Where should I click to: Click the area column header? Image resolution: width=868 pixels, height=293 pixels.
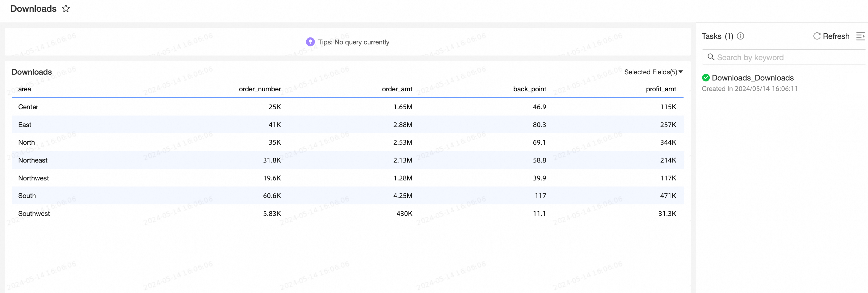25,89
